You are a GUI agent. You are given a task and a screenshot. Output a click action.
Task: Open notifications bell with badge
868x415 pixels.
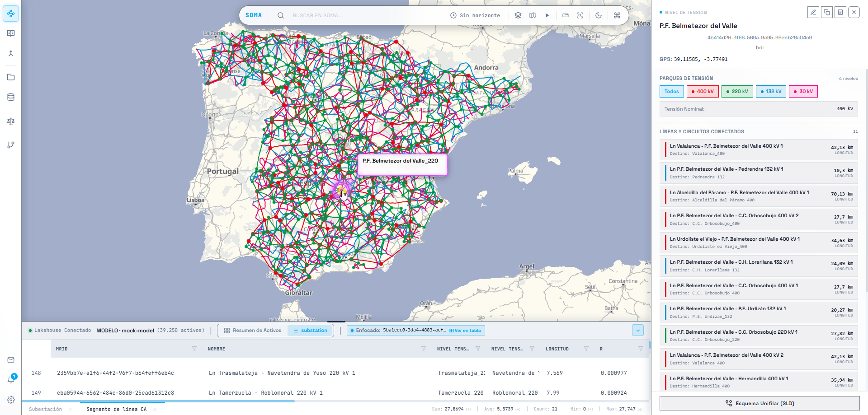point(11,379)
